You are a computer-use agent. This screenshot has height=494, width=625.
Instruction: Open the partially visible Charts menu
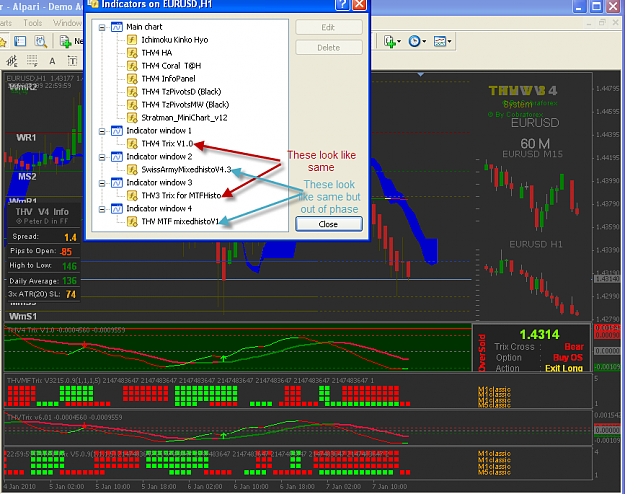click(6, 23)
